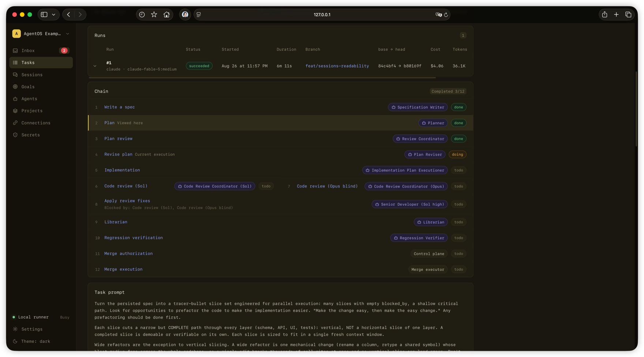Open the Write a spec chain step
644x357 pixels.
point(119,107)
